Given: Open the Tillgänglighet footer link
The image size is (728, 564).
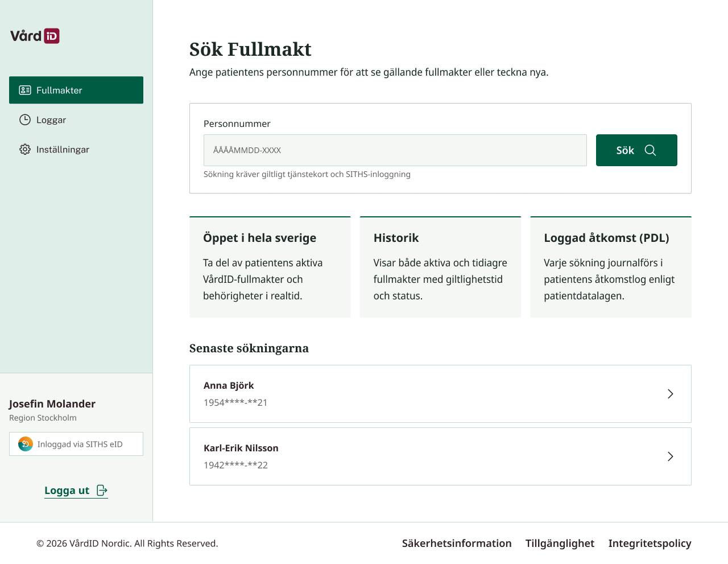Looking at the screenshot, I should (560, 544).
